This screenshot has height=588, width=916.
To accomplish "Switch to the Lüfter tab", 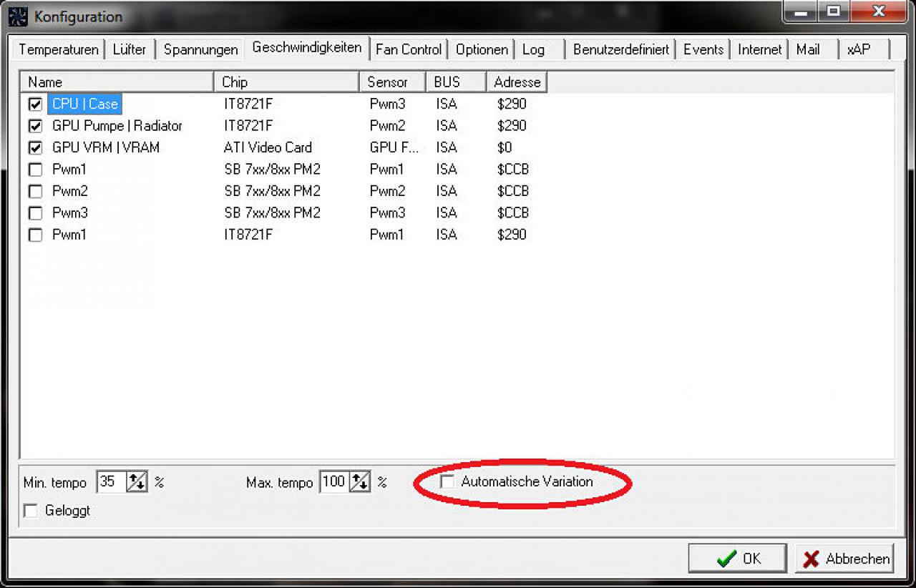I will (x=130, y=49).
